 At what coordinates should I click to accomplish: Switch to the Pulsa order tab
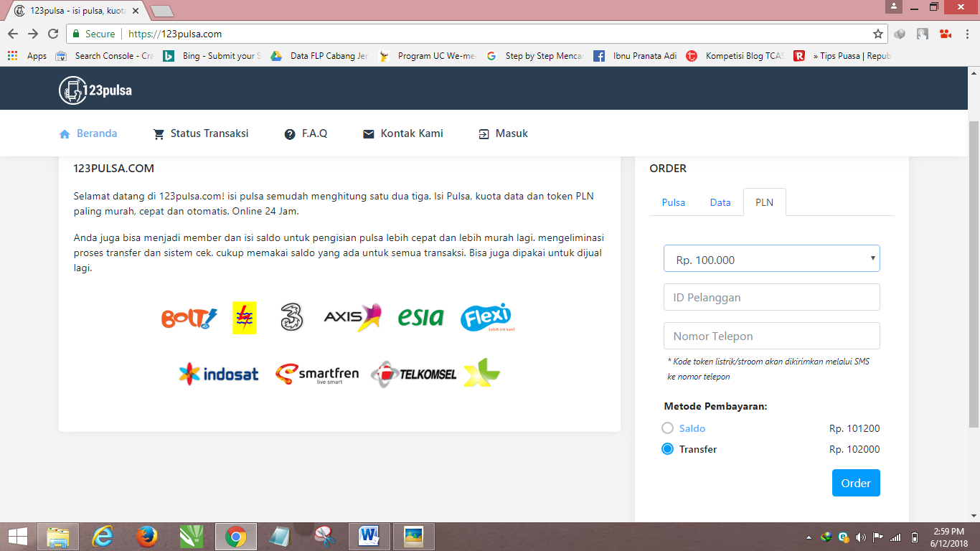click(673, 202)
